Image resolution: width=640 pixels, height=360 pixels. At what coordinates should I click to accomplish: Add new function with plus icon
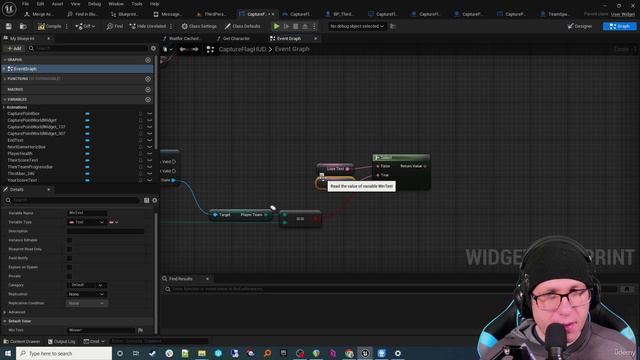[148, 79]
